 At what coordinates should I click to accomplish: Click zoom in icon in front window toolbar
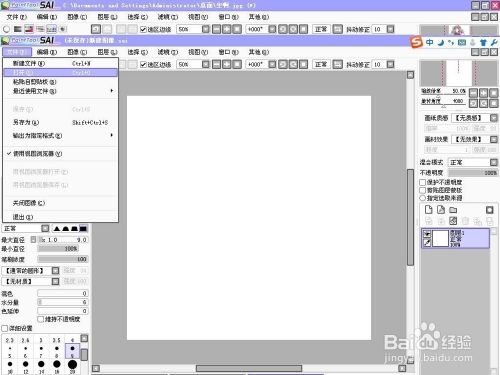pyautogui.click(x=227, y=64)
